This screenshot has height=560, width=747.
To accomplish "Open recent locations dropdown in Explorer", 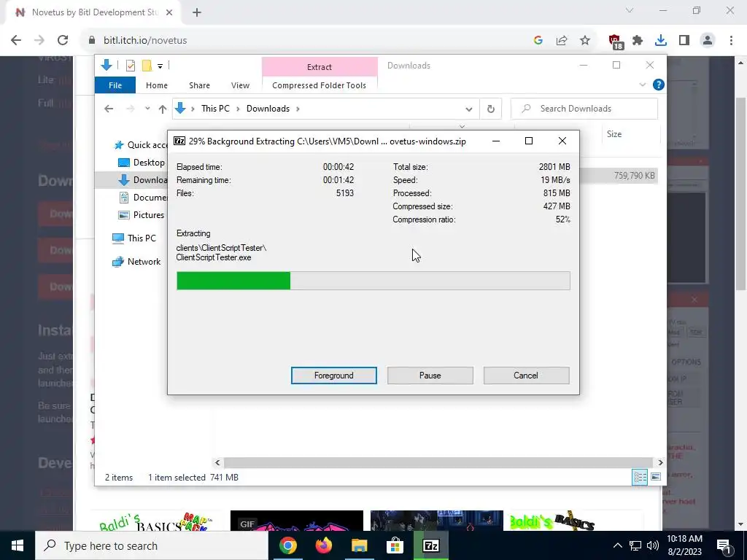I will click(147, 109).
